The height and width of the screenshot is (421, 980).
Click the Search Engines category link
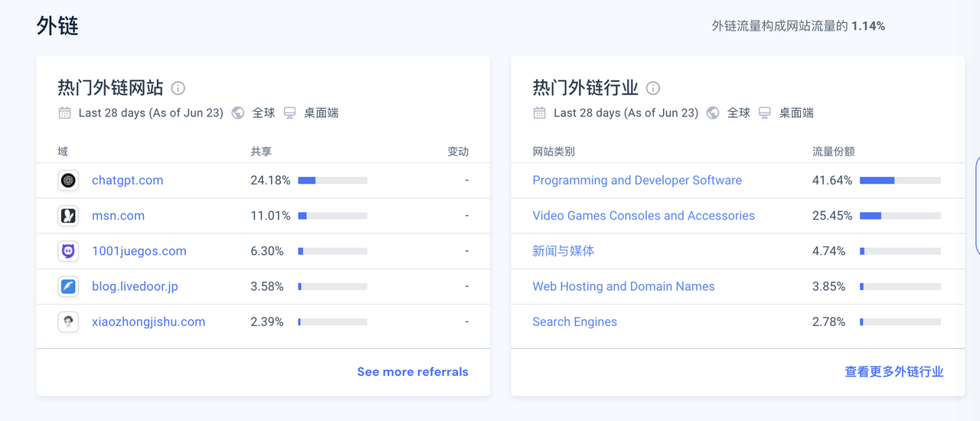pyautogui.click(x=574, y=321)
